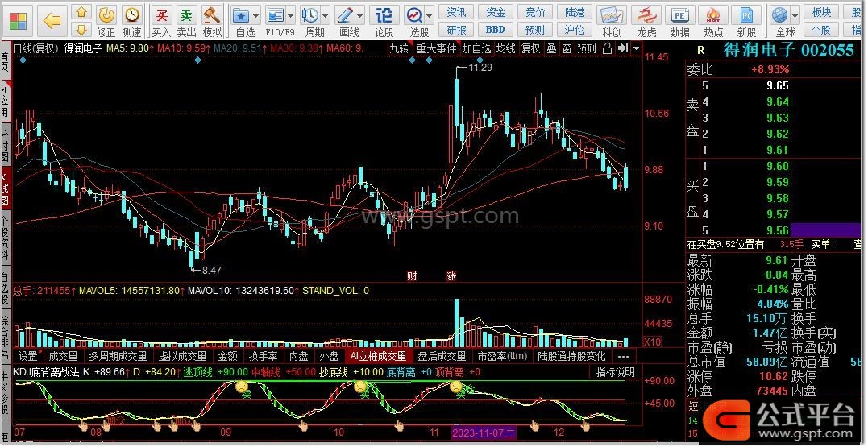Open the 自选 favorites folder icon

tap(241, 15)
